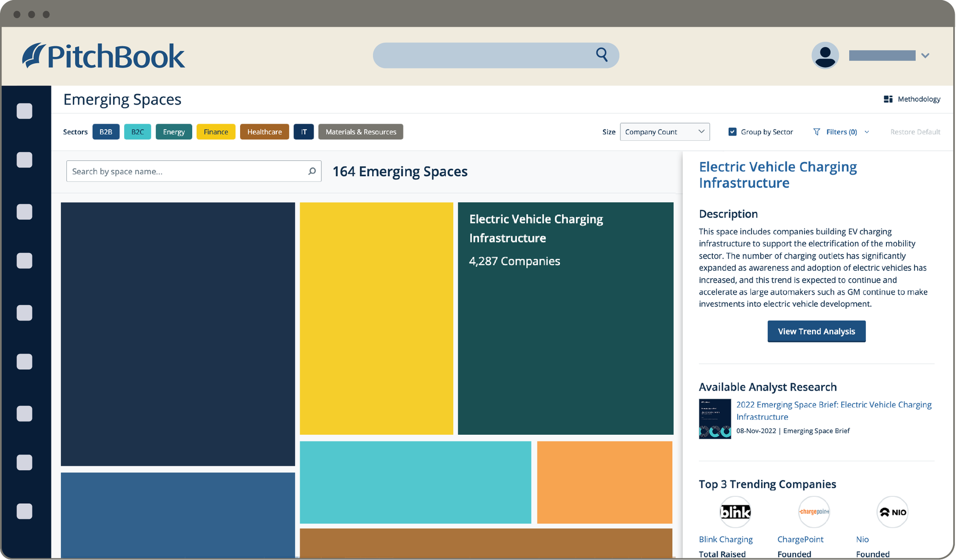The width and height of the screenshot is (956, 560).
Task: Open the Blink Charging logo
Action: click(735, 512)
